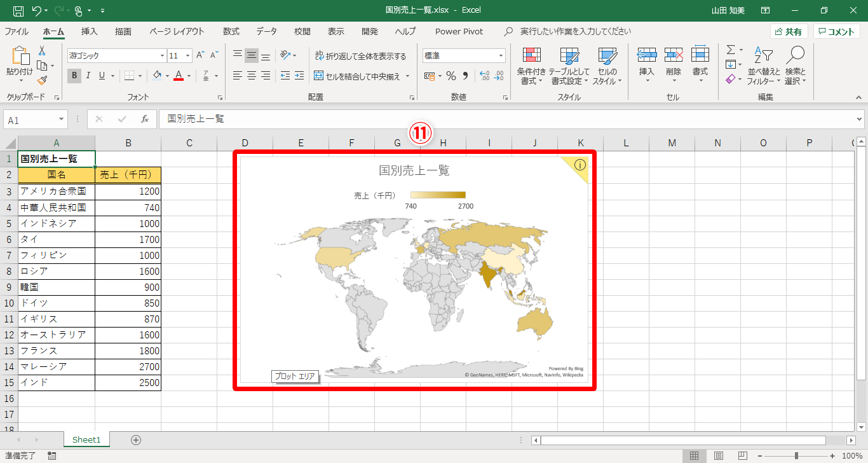This screenshot has height=463, width=868.
Task: Undo the last action
Action: [x=37, y=10]
